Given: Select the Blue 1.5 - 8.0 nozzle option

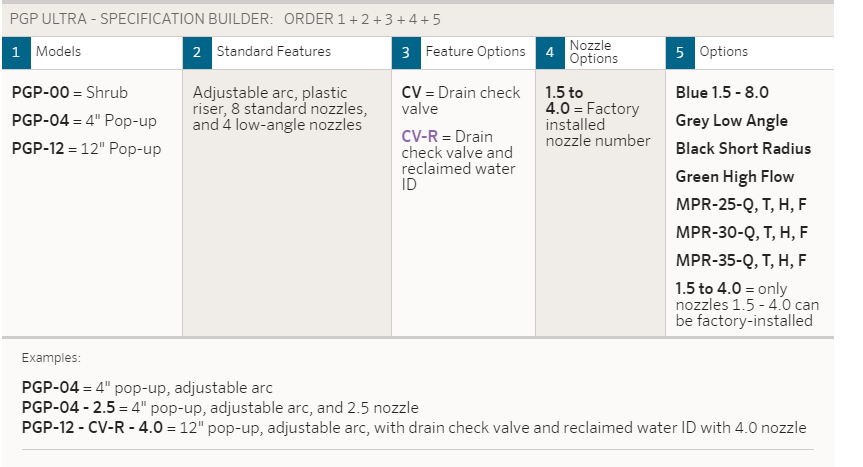Looking at the screenshot, I should (x=722, y=92).
